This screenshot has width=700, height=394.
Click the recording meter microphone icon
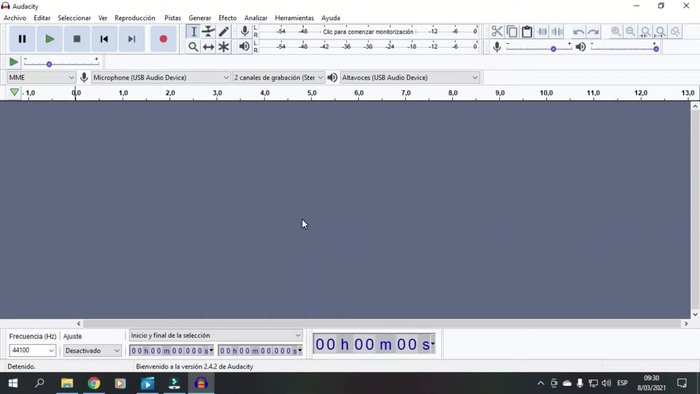click(244, 31)
